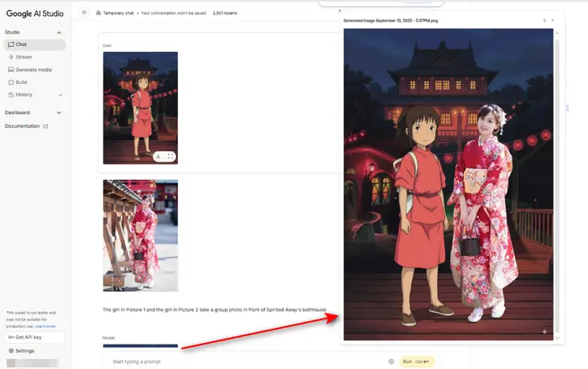Screen dimensions: 588x369
Task: Download the Spirited Away girl thumbnail image
Action: click(x=159, y=156)
